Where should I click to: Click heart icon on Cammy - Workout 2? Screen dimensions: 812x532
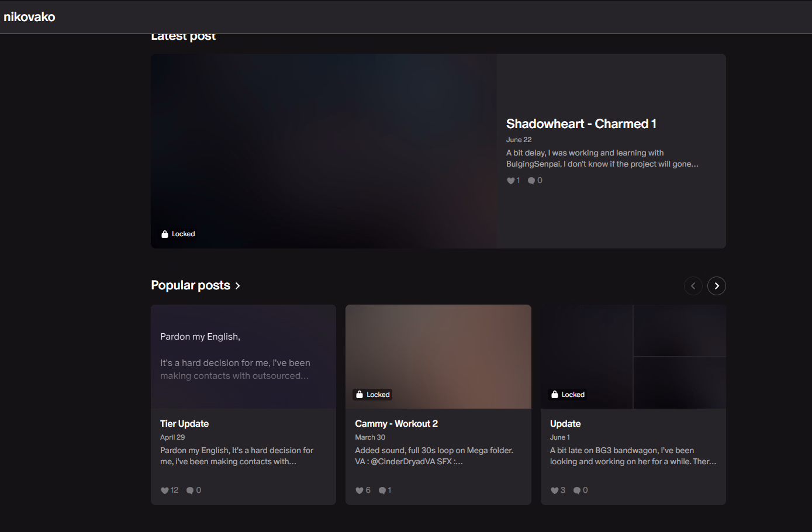[x=360, y=490]
